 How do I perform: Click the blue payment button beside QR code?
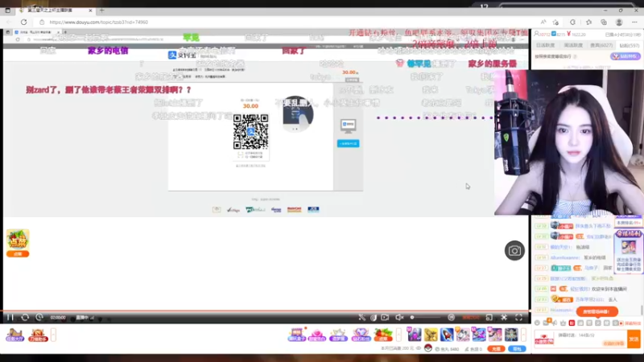(x=349, y=143)
